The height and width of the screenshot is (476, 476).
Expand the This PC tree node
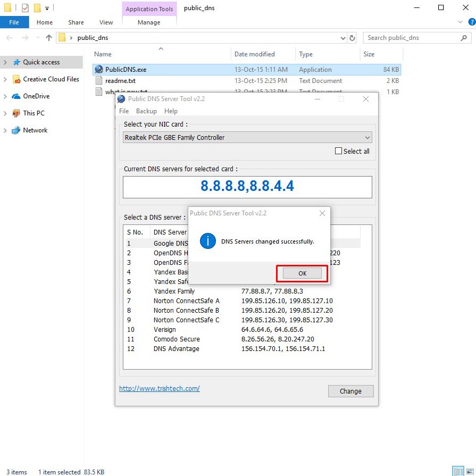(5, 113)
